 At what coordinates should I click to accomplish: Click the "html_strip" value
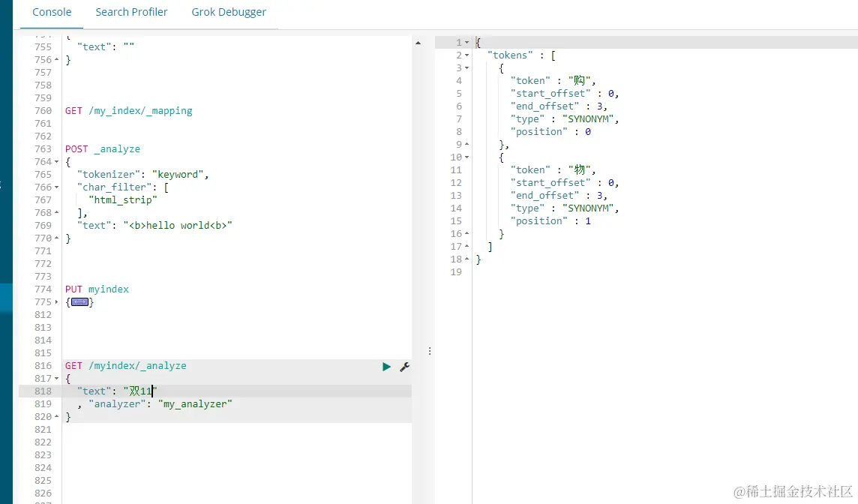point(123,200)
